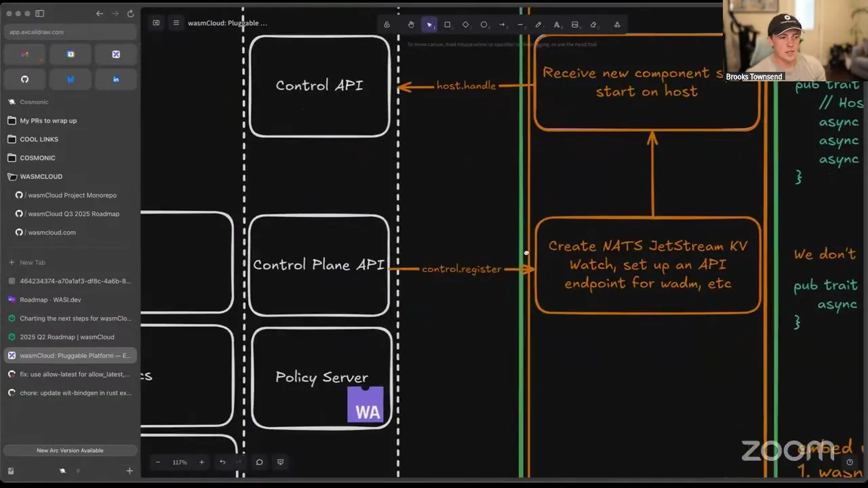868x488 pixels.
Task: Toggle the Arc sidebar visibility
Action: click(40, 14)
